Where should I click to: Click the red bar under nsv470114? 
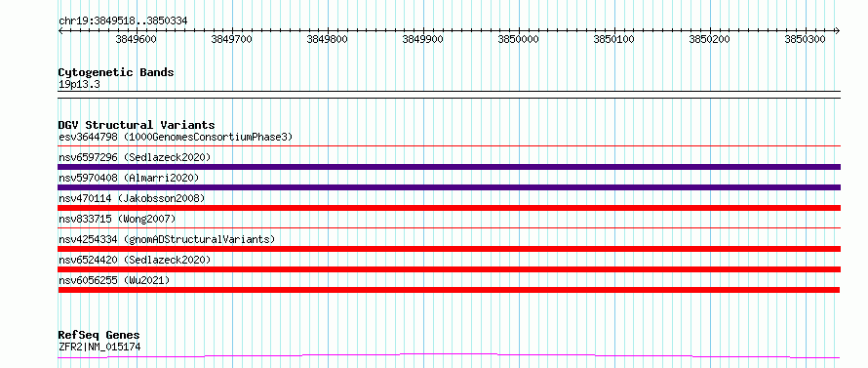pos(450,208)
